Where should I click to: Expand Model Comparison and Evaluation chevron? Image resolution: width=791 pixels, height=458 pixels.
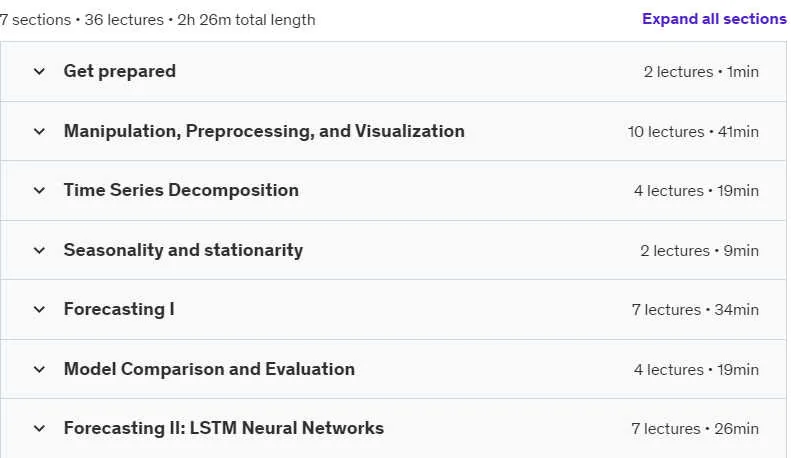click(x=39, y=369)
